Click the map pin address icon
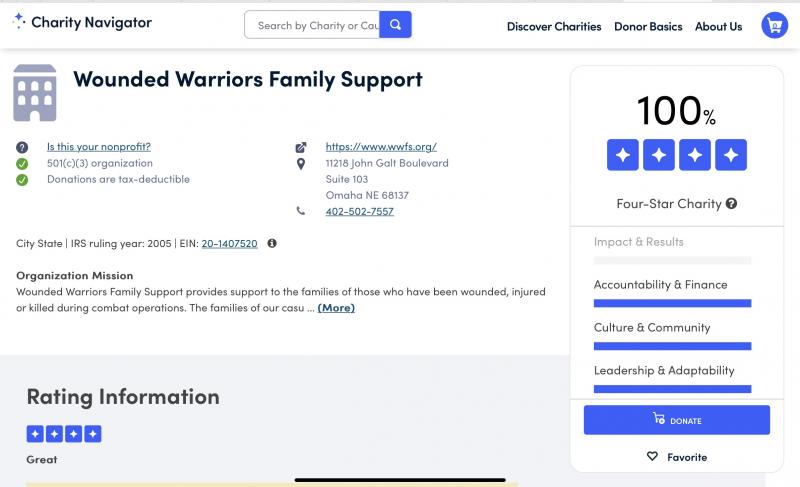800x487 pixels. pyautogui.click(x=301, y=164)
